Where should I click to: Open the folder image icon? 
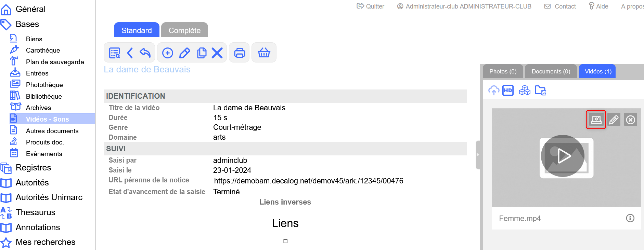[x=540, y=91]
